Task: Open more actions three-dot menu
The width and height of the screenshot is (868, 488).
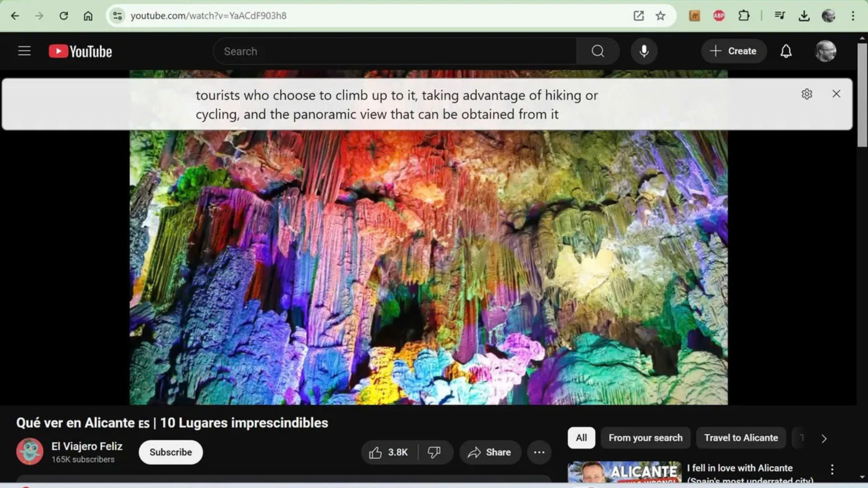Action: click(x=539, y=452)
